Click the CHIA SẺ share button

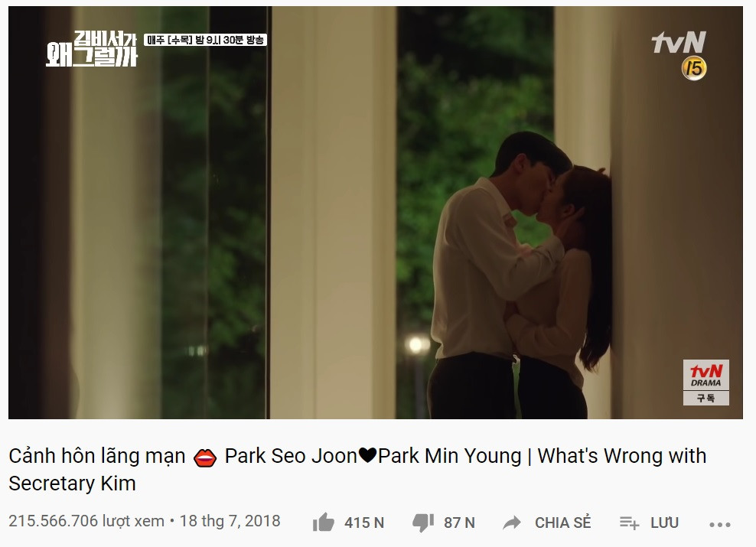pos(562,523)
